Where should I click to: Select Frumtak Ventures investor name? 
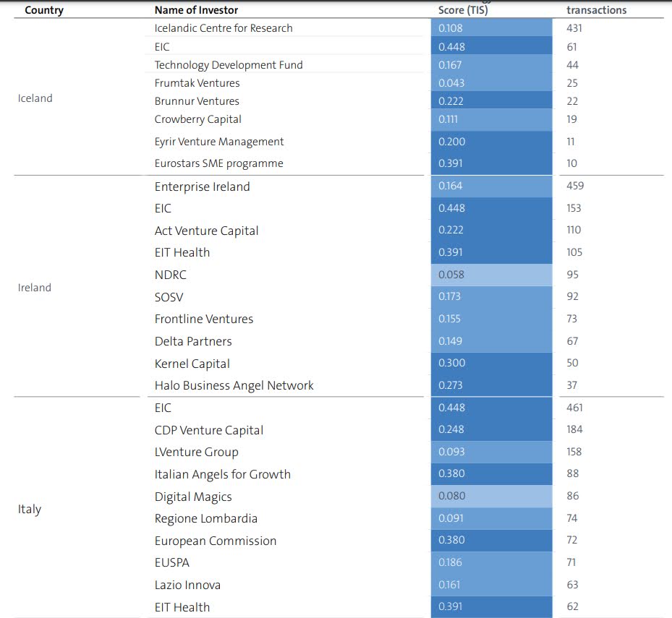[197, 83]
